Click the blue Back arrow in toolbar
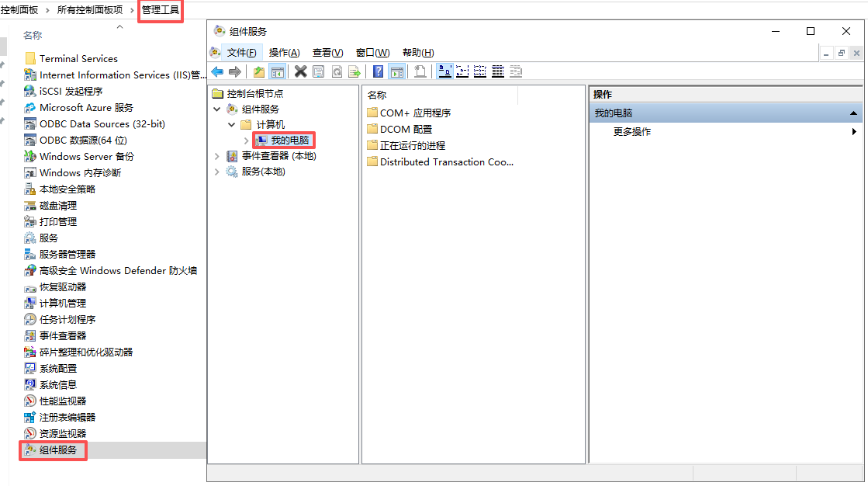This screenshot has height=486, width=868. click(x=217, y=72)
